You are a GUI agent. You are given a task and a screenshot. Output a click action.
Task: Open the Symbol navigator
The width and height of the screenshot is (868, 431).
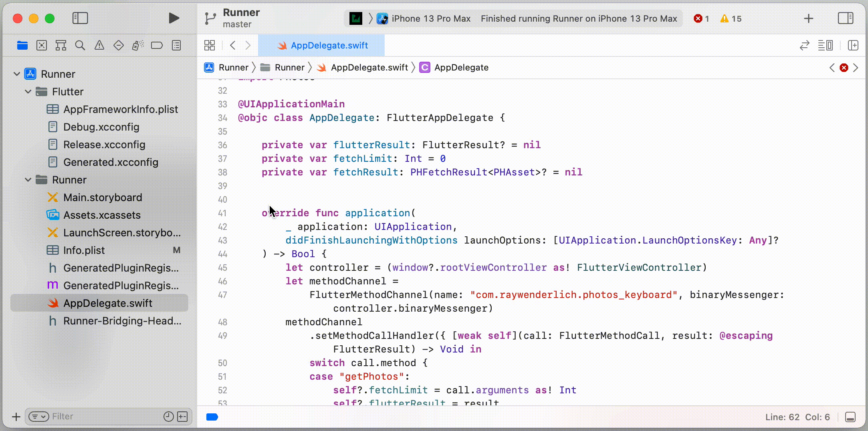[x=61, y=45]
